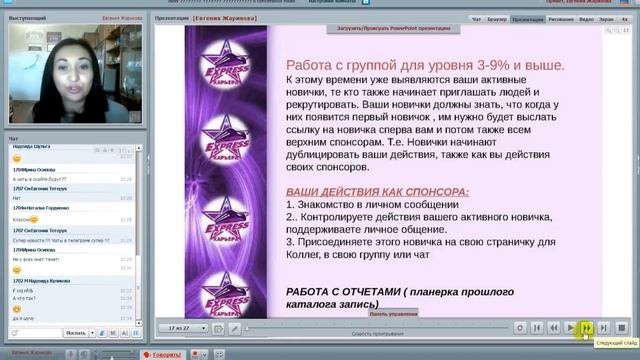The height and width of the screenshot is (360, 640).
Task: Open the slide selector dropdown 17 из 27
Action: (183, 328)
